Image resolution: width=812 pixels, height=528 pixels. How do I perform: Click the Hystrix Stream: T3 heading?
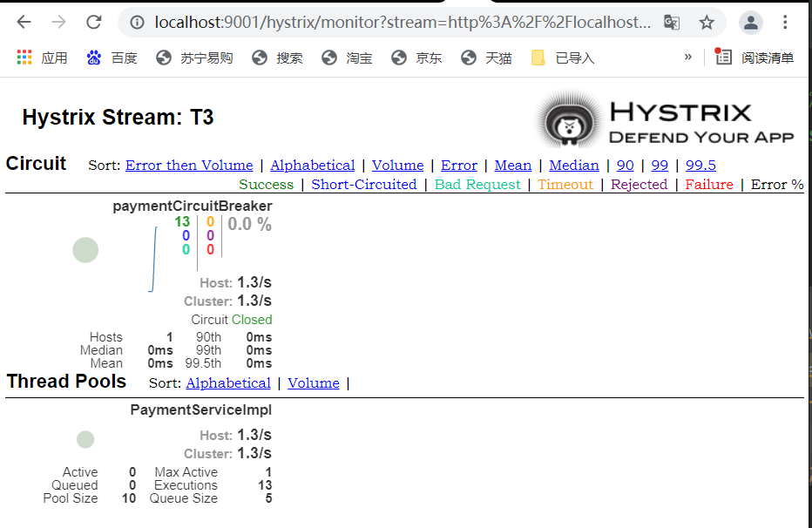point(118,117)
